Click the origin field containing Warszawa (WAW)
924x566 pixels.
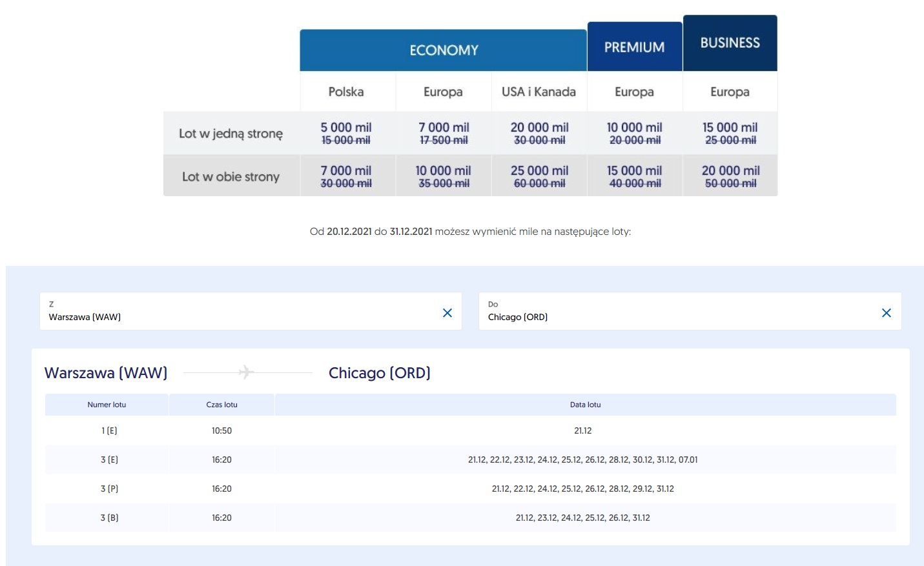point(251,311)
